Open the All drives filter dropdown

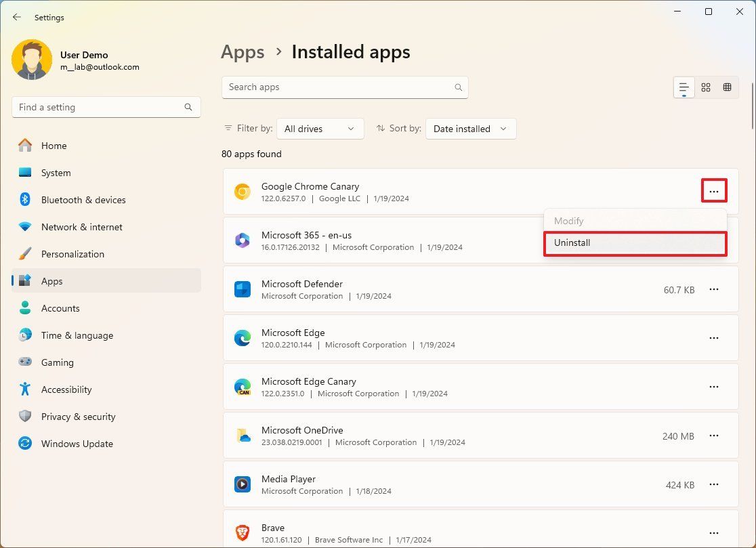pyautogui.click(x=320, y=129)
